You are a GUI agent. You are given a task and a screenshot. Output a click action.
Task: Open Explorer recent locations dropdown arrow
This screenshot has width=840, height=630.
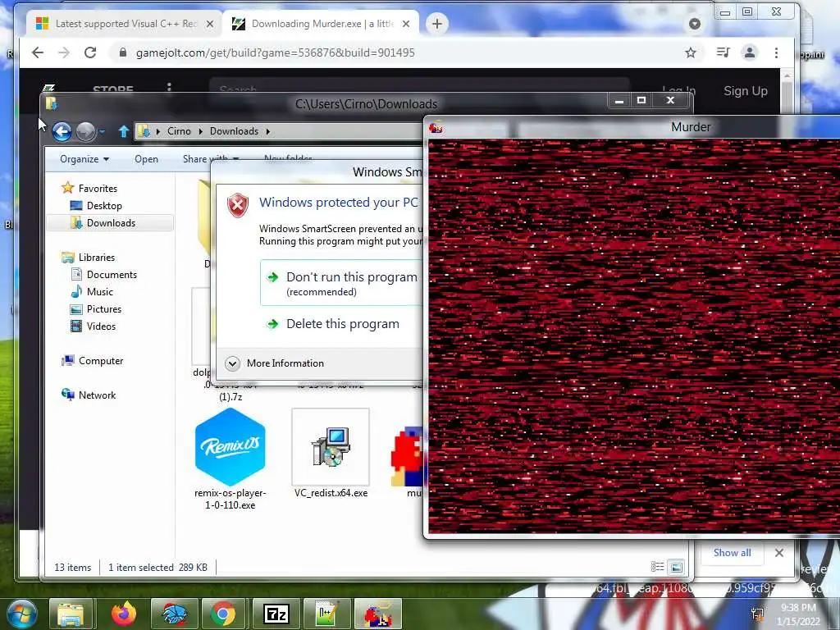102,131
